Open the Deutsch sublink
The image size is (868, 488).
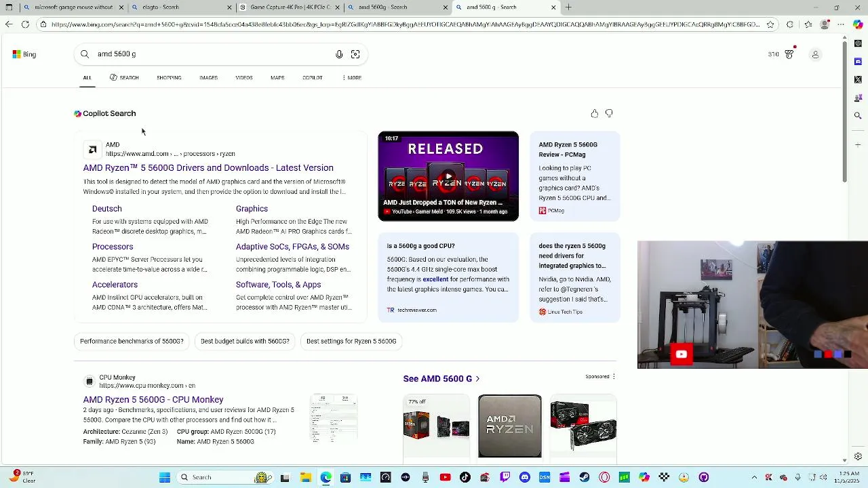(x=107, y=209)
